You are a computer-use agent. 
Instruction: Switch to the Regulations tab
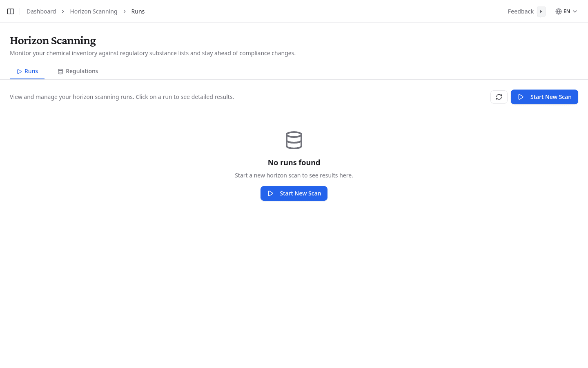click(x=82, y=71)
